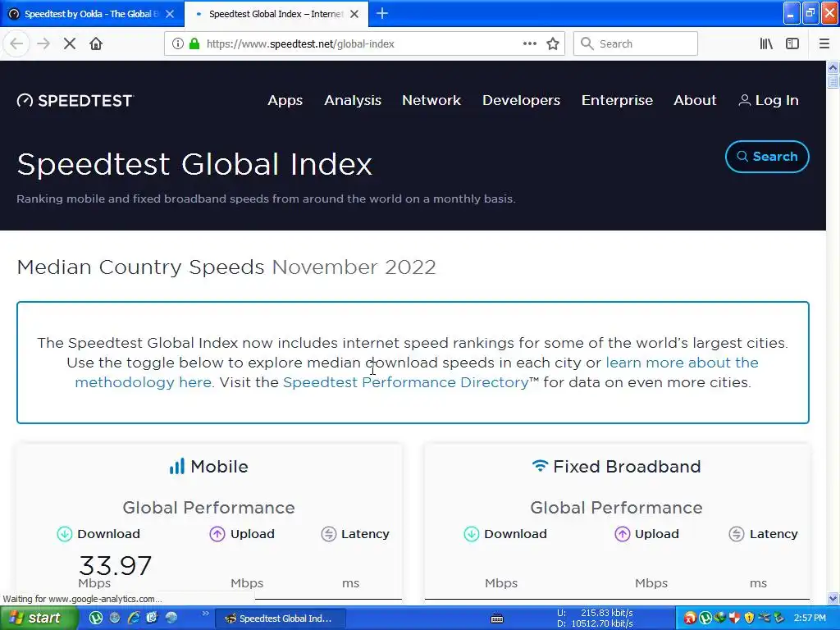Close the Speedtest Global Index tab
840x630 pixels.
click(x=354, y=14)
